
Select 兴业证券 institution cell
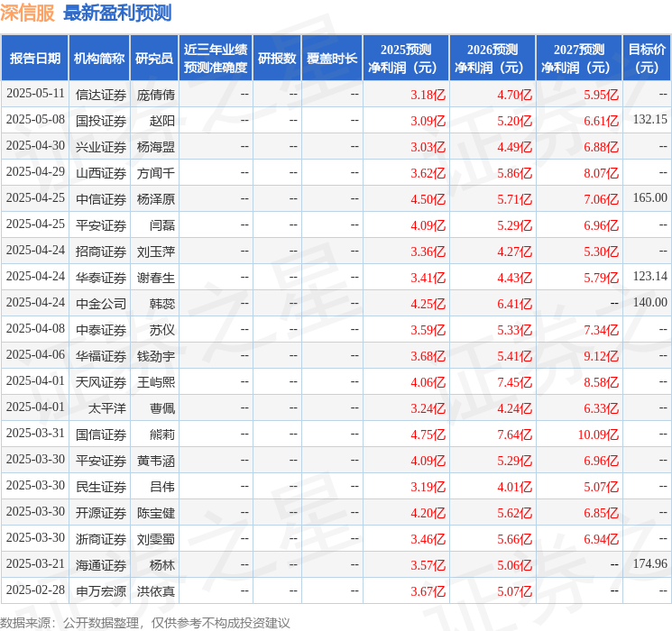coord(101,147)
